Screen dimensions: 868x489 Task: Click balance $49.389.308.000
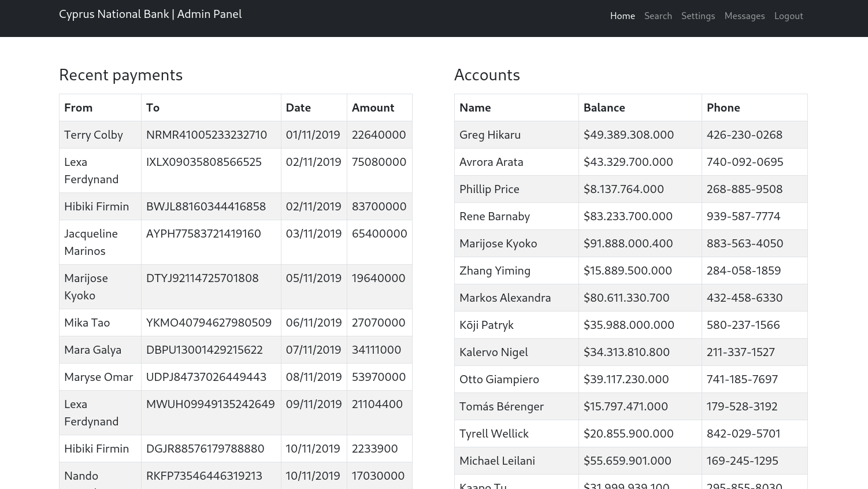(629, 135)
